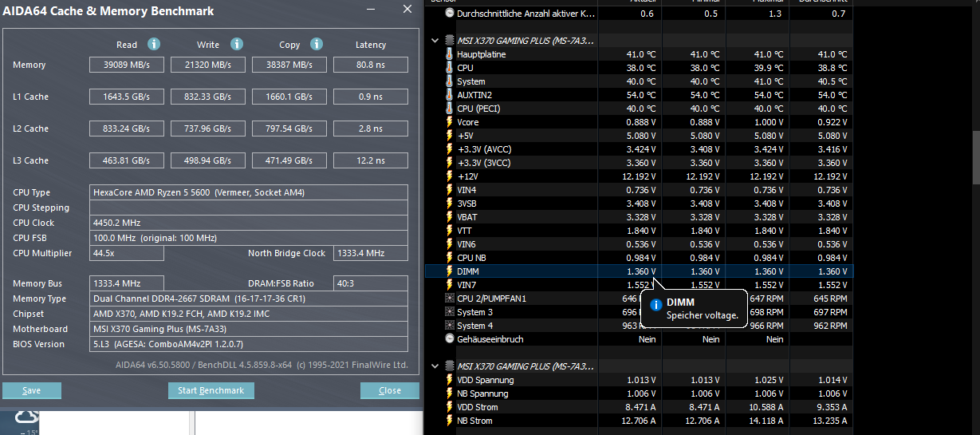This screenshot has height=435, width=980.
Task: Select the VIN6 sensor row label
Action: point(466,244)
